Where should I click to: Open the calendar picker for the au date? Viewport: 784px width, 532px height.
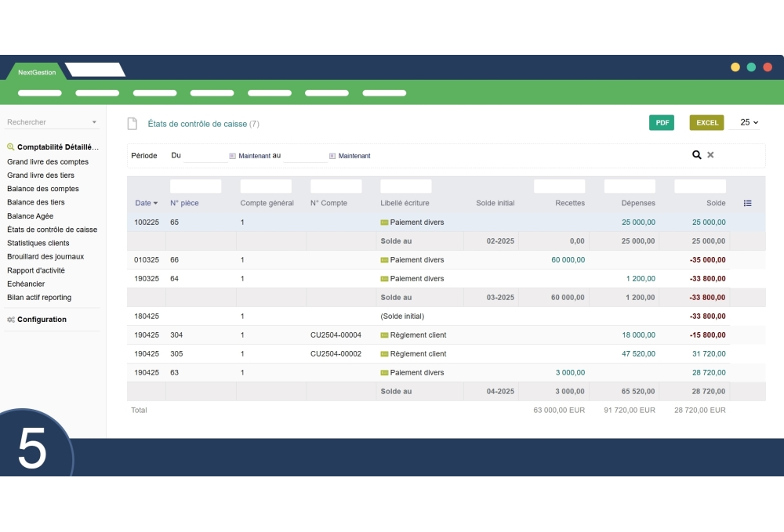pyautogui.click(x=332, y=155)
